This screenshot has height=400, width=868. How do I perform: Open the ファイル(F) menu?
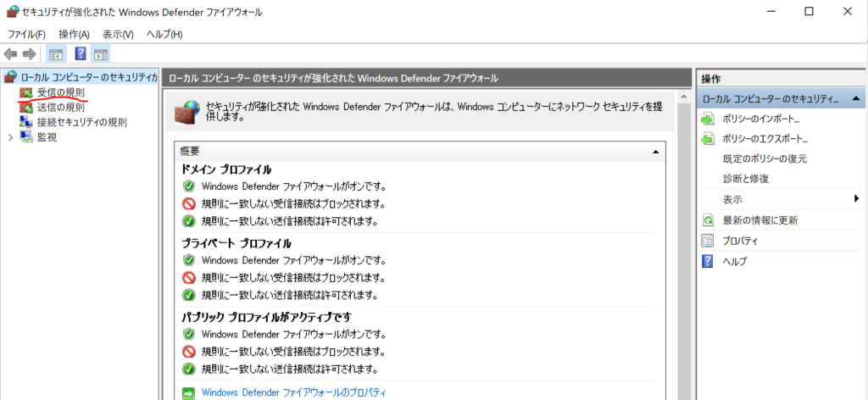pos(26,34)
